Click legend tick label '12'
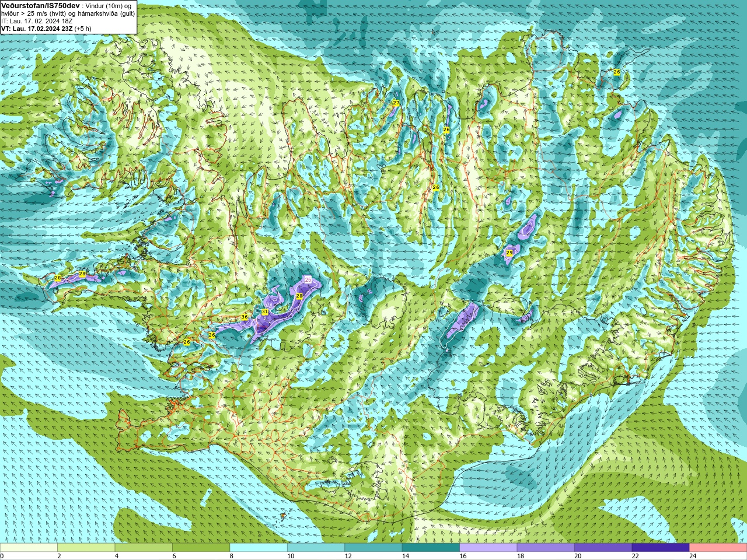The image size is (747, 560). click(348, 556)
